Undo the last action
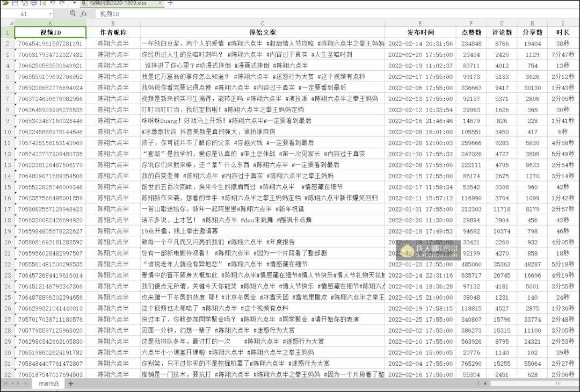The image size is (580, 392). coord(52,3)
